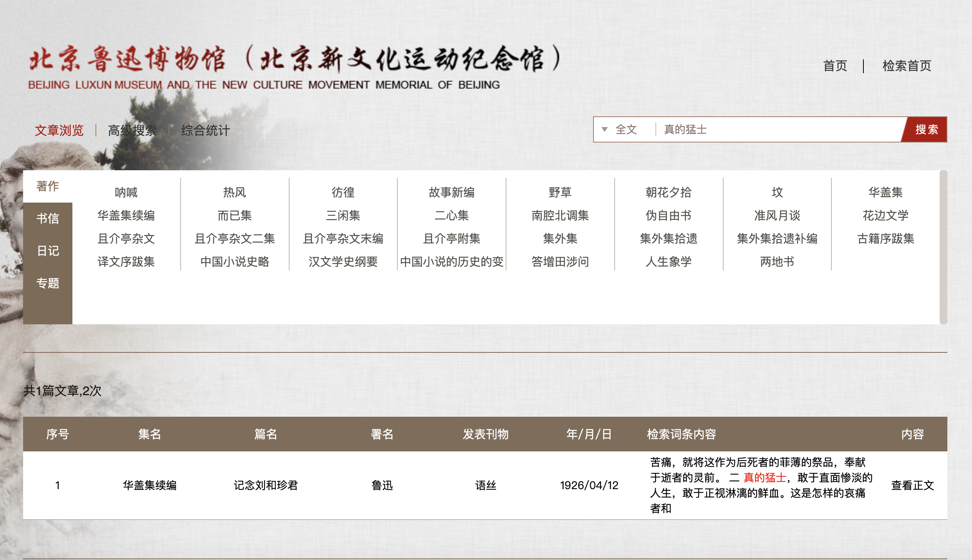Image resolution: width=972 pixels, height=560 pixels.
Task: Open the collection 二心集
Action: pos(451,215)
